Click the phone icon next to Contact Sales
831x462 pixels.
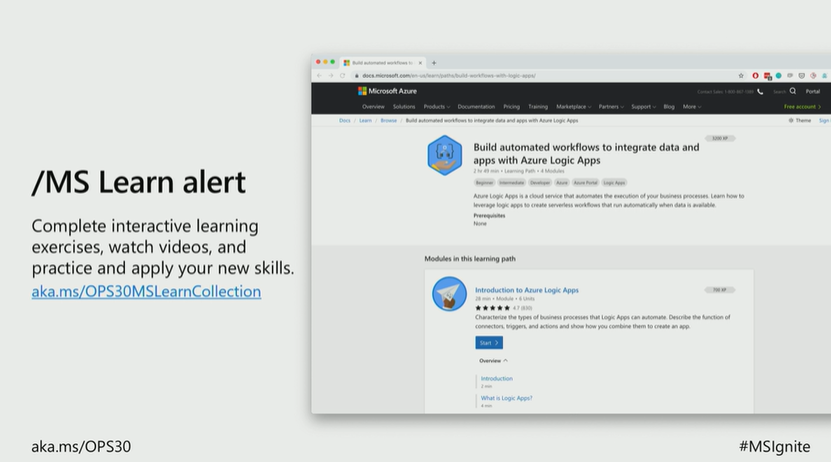[x=760, y=92]
